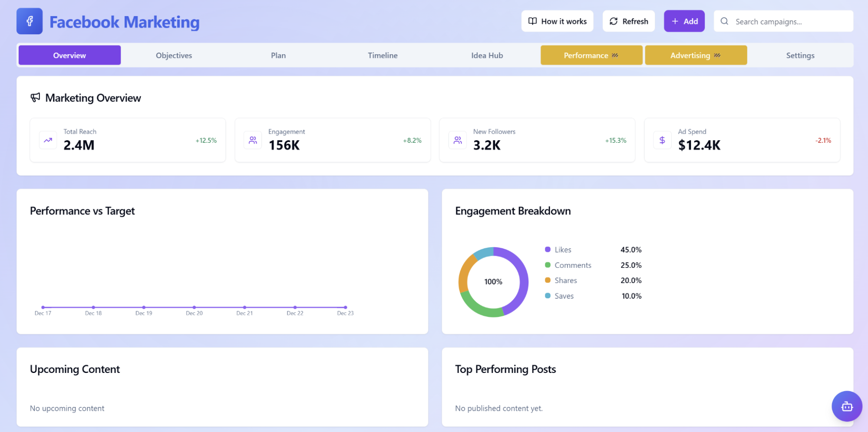Click the striped icon on Performance tab
Image resolution: width=868 pixels, height=432 pixels.
(x=615, y=55)
